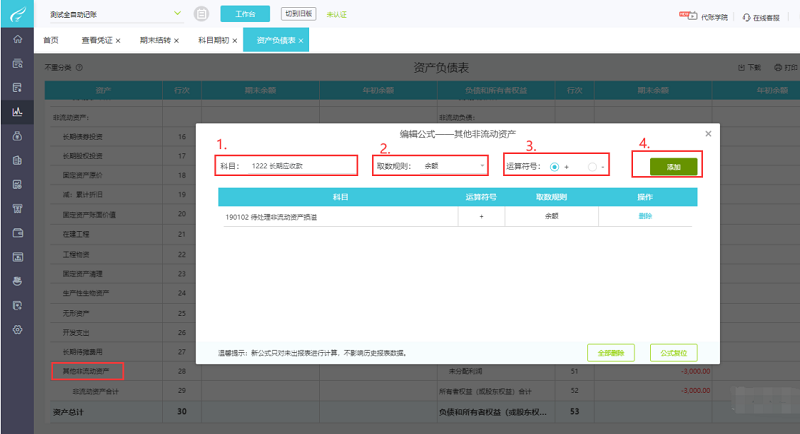Click the 运算符号 column header in the dialog
800x434 pixels.
point(481,197)
